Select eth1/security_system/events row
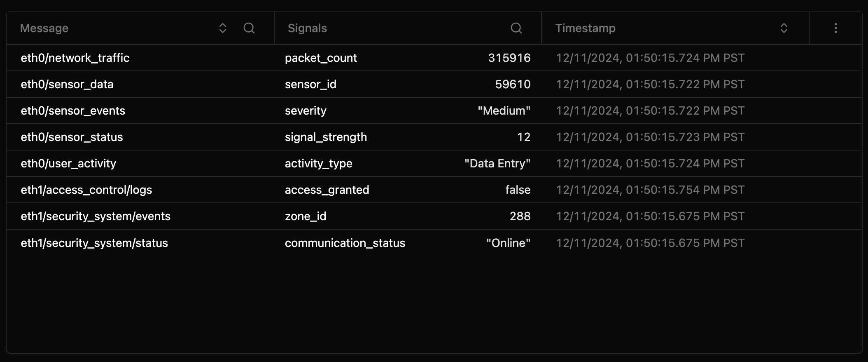Screen dimensions: 868x362 pyautogui.click(x=96, y=216)
